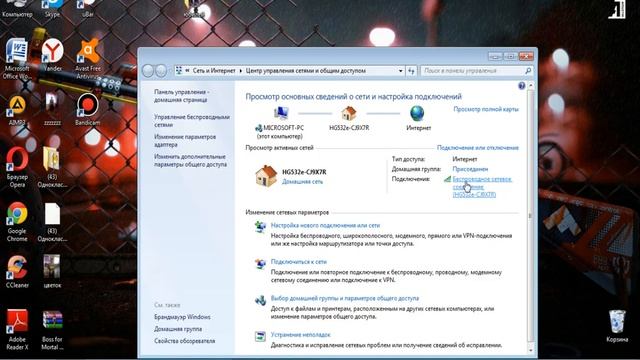
Task: Open Беспроводное сетевое соединение link
Action: pyautogui.click(x=482, y=187)
